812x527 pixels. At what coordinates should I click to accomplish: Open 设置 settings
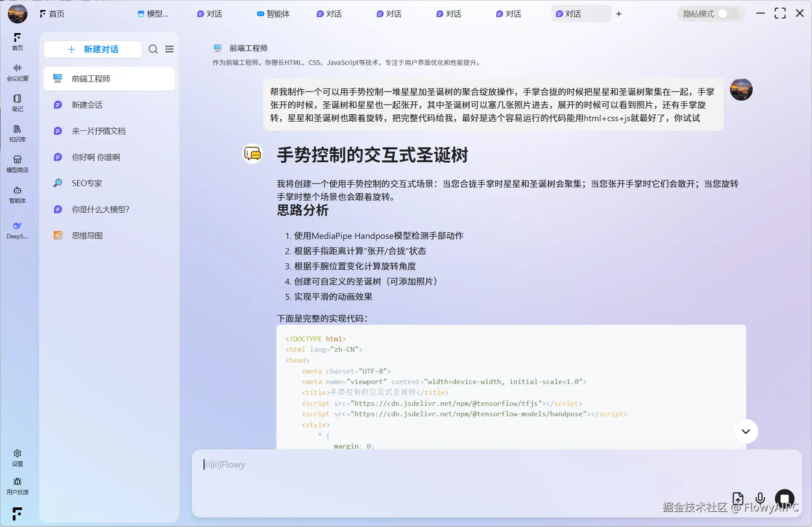pyautogui.click(x=17, y=458)
